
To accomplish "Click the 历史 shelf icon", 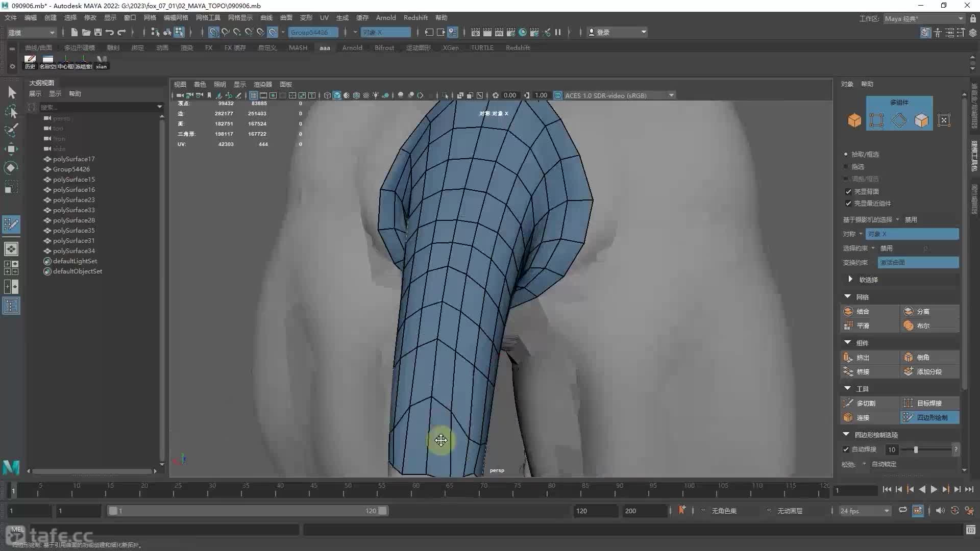I will pyautogui.click(x=30, y=62).
